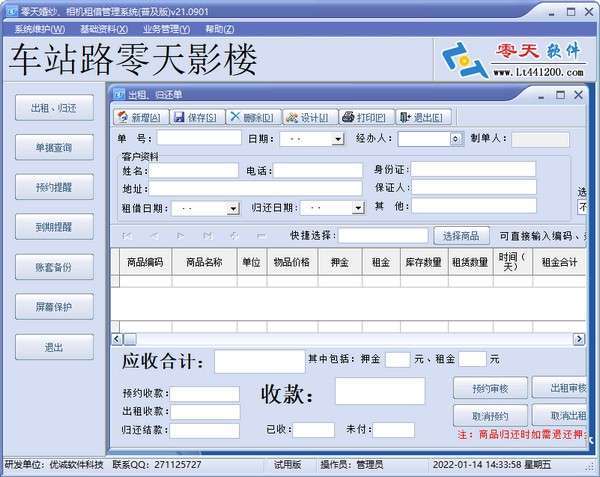600x477 pixels.
Task: Click the 到期提醒 sidebar button
Action: coord(54,227)
